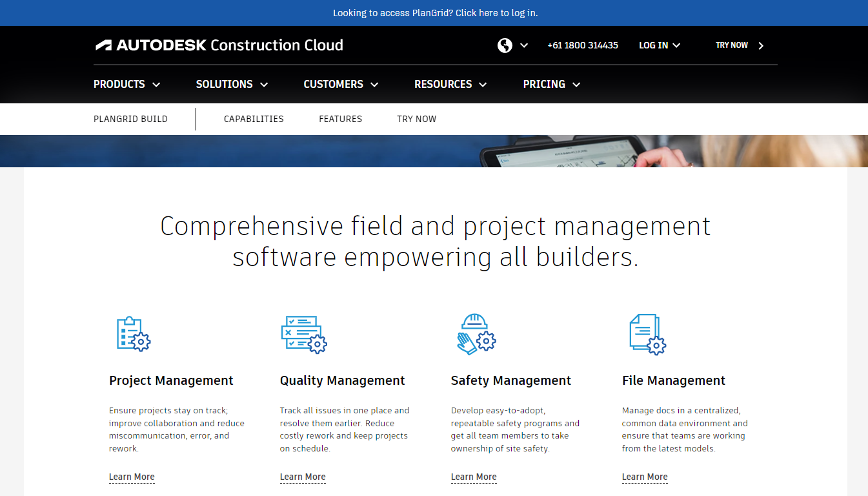Click the tablet hero image
This screenshot has width=868, height=496.
434,151
